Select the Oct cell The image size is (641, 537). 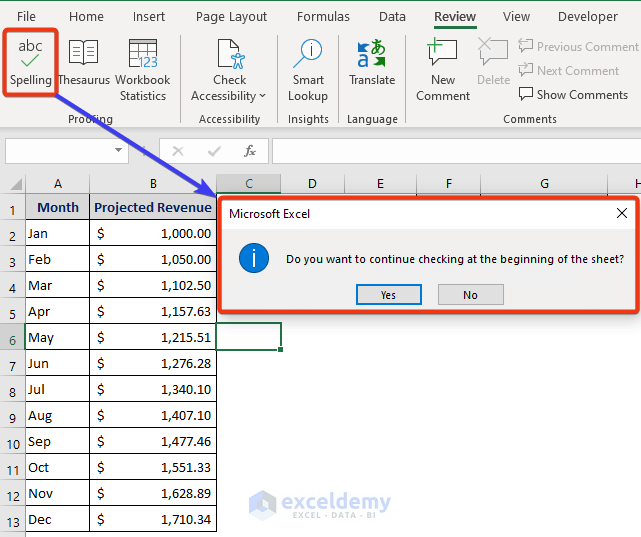(x=58, y=467)
